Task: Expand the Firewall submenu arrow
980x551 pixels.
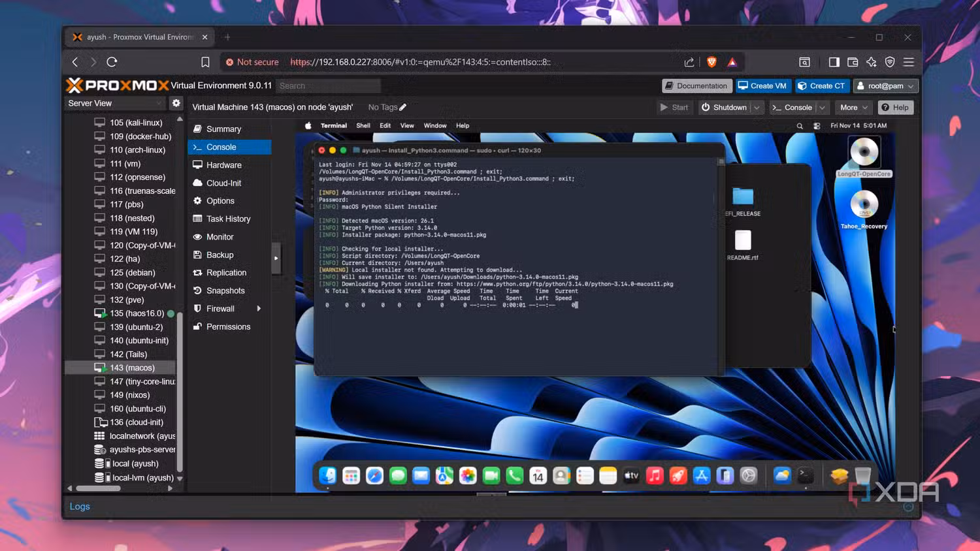Action: click(x=259, y=309)
